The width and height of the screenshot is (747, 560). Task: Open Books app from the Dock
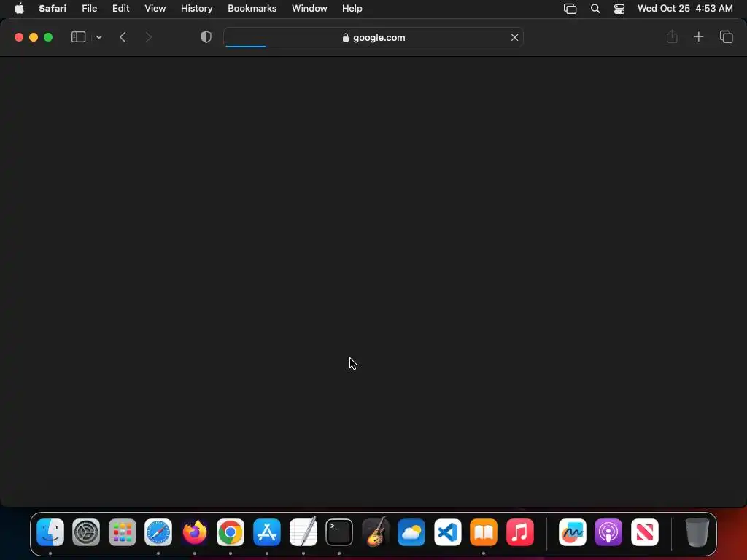point(484,532)
